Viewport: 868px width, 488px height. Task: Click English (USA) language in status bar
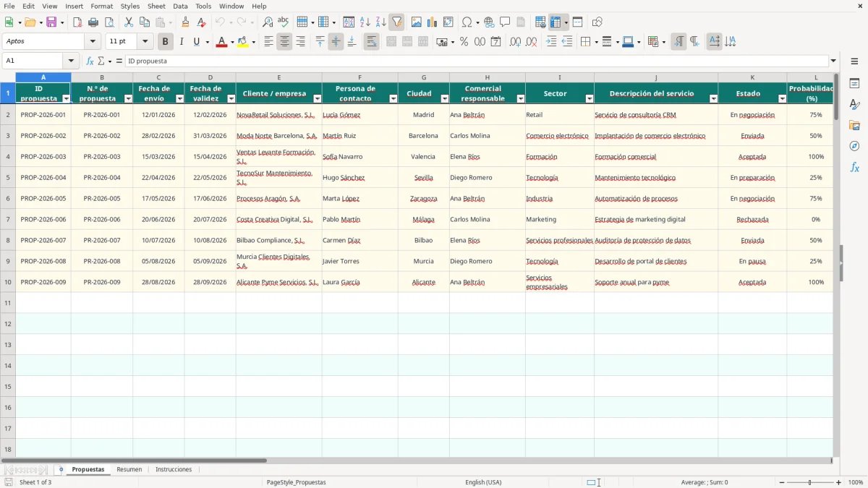point(483,482)
